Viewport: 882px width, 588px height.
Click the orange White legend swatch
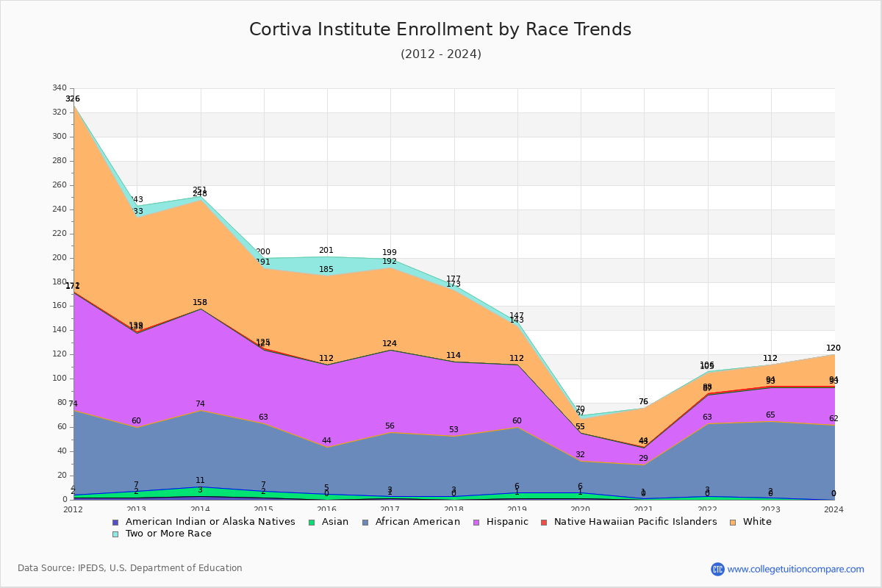coord(731,523)
